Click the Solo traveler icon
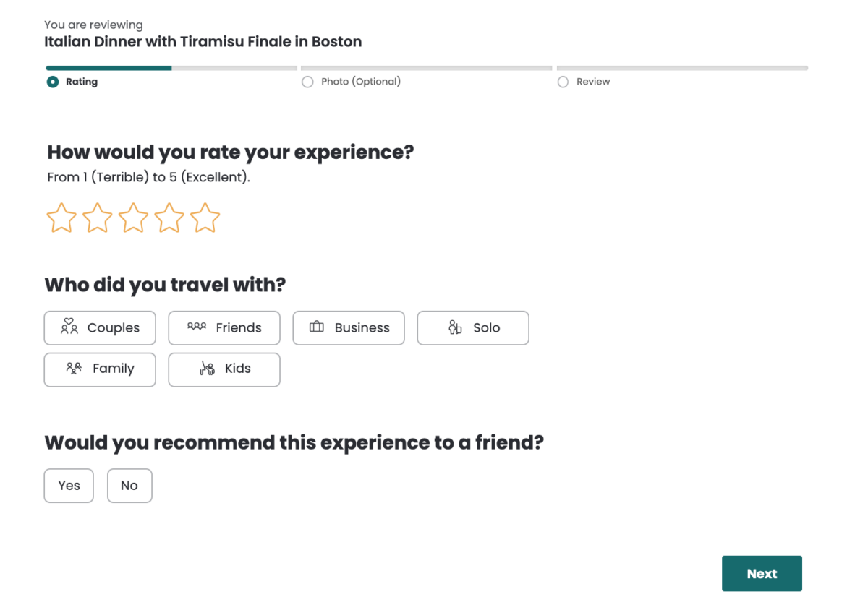 tap(455, 327)
